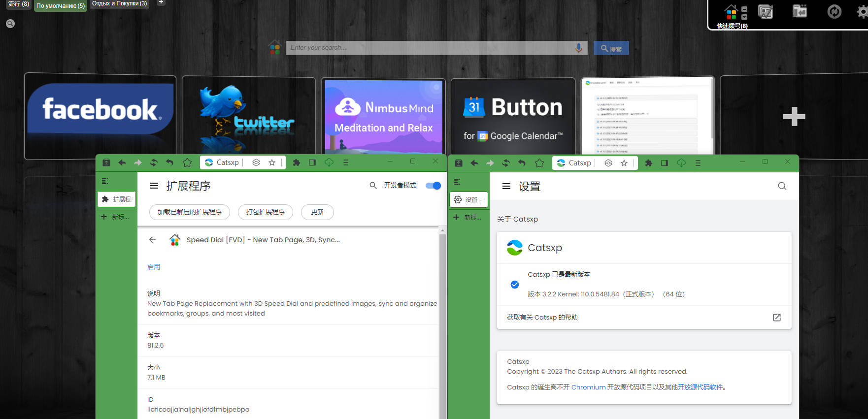Add a new dial with the plus tile
This screenshot has width=868, height=419.
[x=794, y=117]
